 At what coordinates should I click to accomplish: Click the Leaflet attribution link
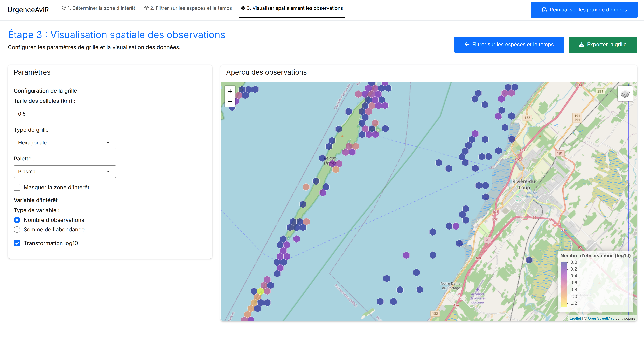point(575,318)
